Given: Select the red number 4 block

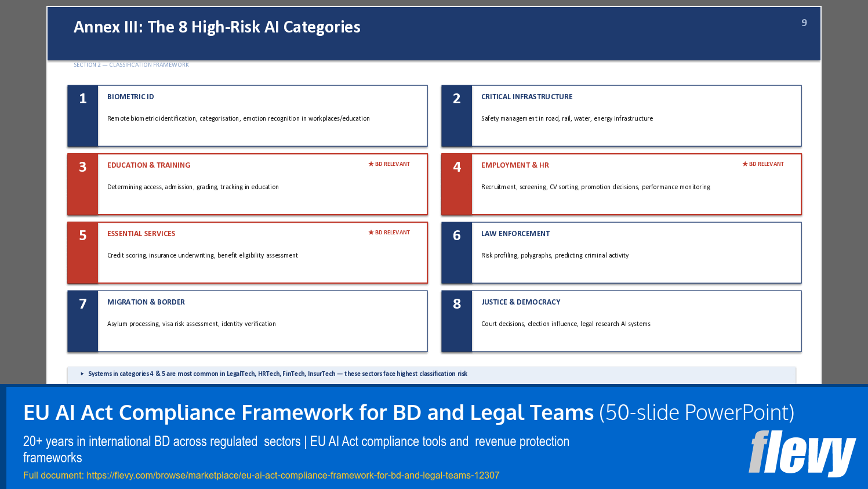Looking at the screenshot, I should (457, 184).
